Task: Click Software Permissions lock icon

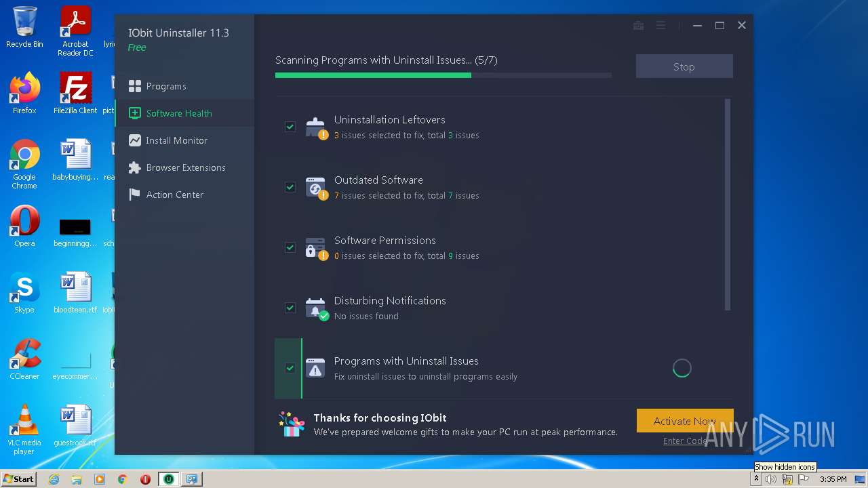Action: click(x=316, y=248)
